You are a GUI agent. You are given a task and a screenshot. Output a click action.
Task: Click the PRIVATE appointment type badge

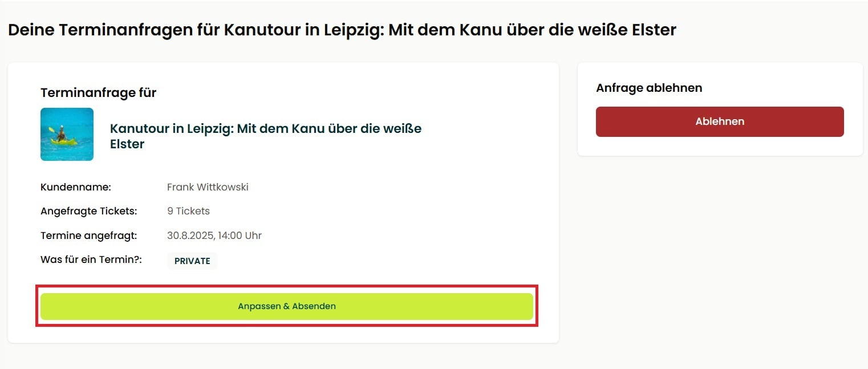click(x=192, y=261)
